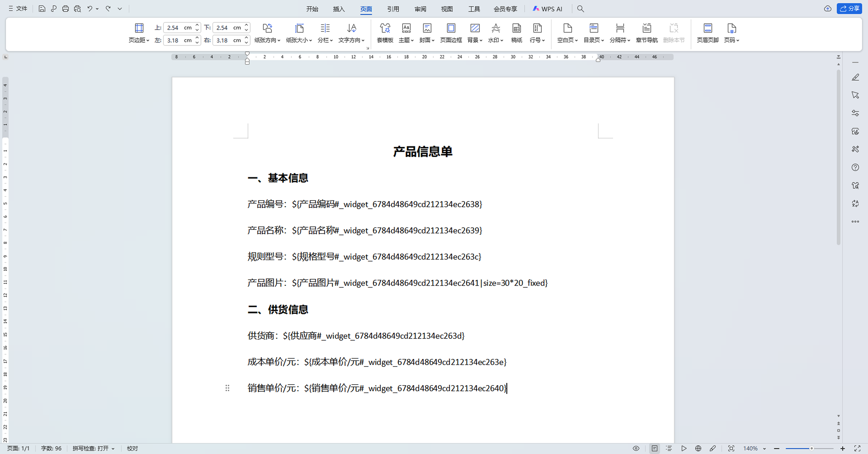
Task: Click the blue 分享 share button
Action: click(x=849, y=9)
